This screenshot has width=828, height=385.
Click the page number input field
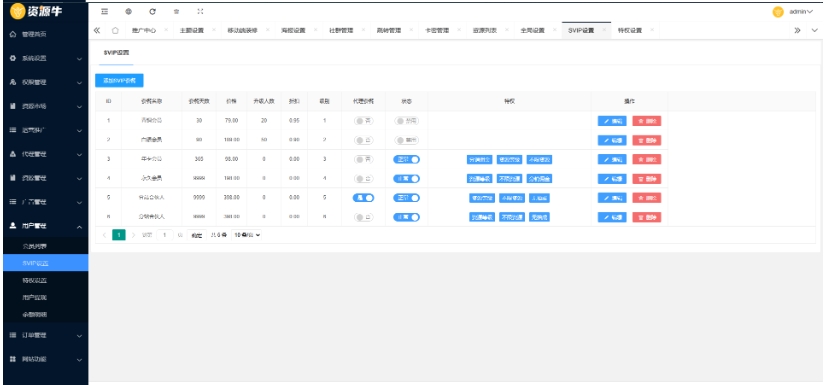coord(165,235)
